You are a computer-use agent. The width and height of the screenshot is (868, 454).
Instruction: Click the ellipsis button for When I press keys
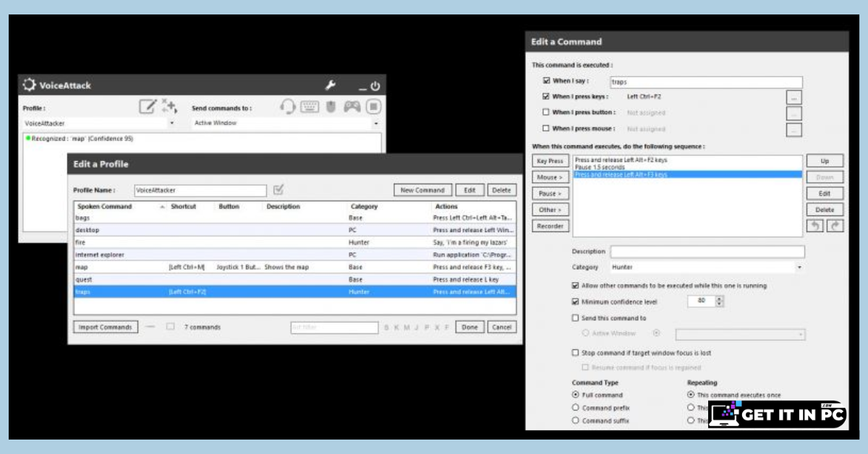point(793,97)
